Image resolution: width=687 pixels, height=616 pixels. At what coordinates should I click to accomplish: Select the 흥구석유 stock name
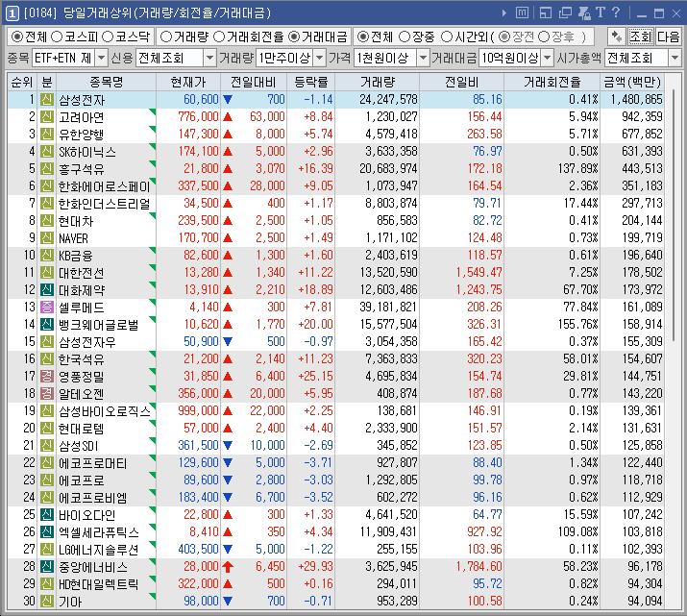click(x=82, y=169)
